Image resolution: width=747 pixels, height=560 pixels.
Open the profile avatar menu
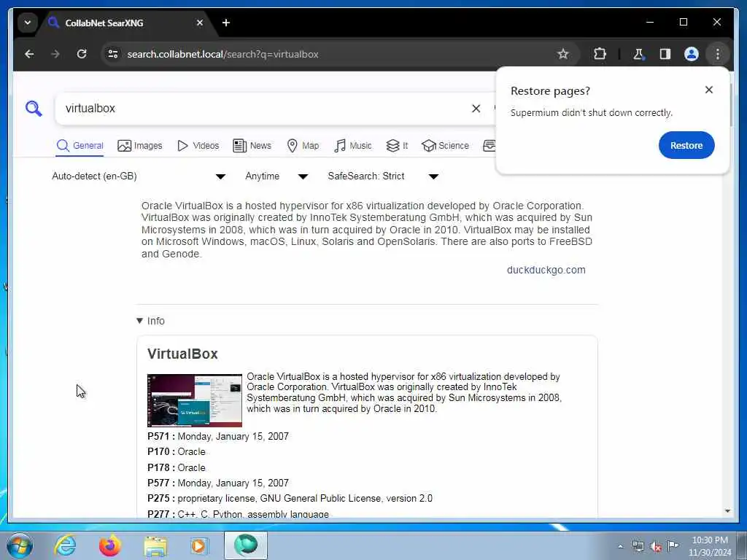click(692, 54)
